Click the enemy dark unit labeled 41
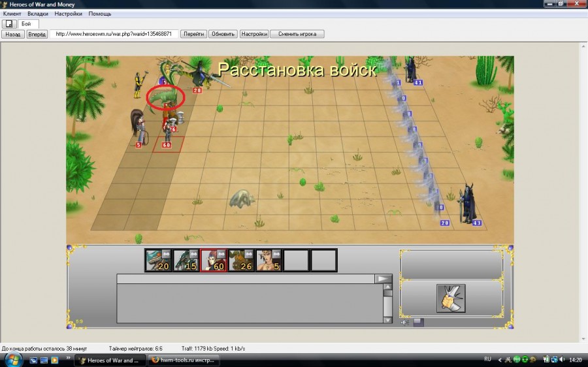Screen dimensions: 588x367 pos(412,70)
